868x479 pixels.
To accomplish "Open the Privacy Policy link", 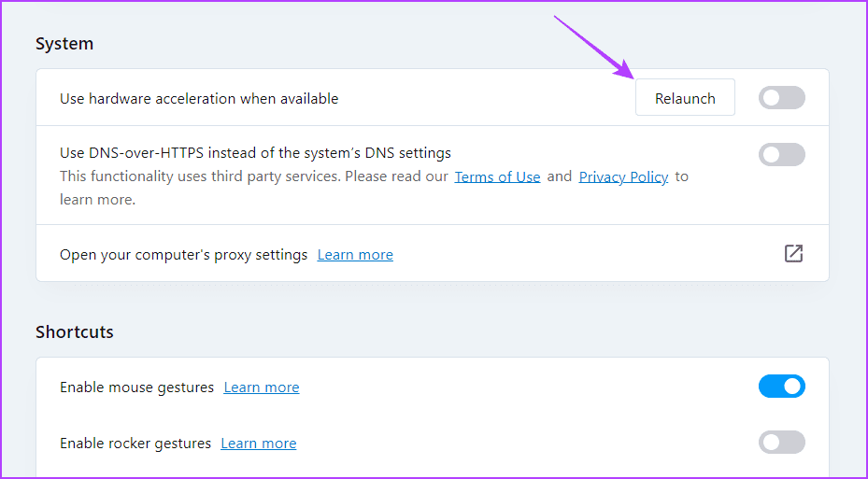I will pyautogui.click(x=623, y=176).
